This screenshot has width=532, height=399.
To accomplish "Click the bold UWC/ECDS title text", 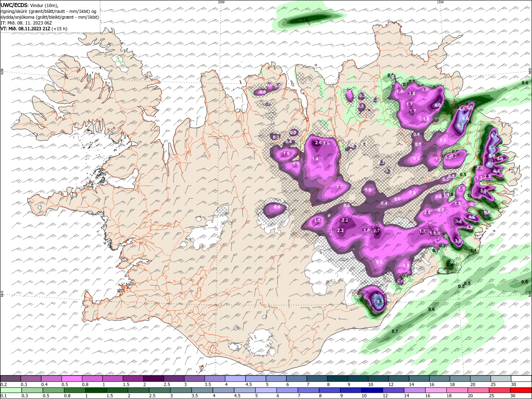I will tap(14, 5).
